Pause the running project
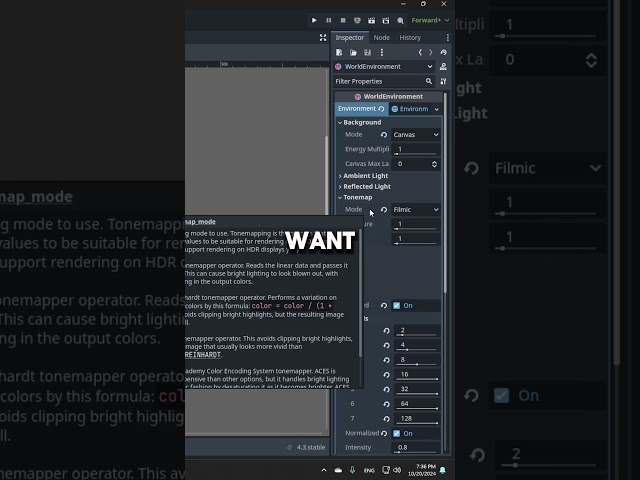The width and height of the screenshot is (640, 480). point(329,20)
